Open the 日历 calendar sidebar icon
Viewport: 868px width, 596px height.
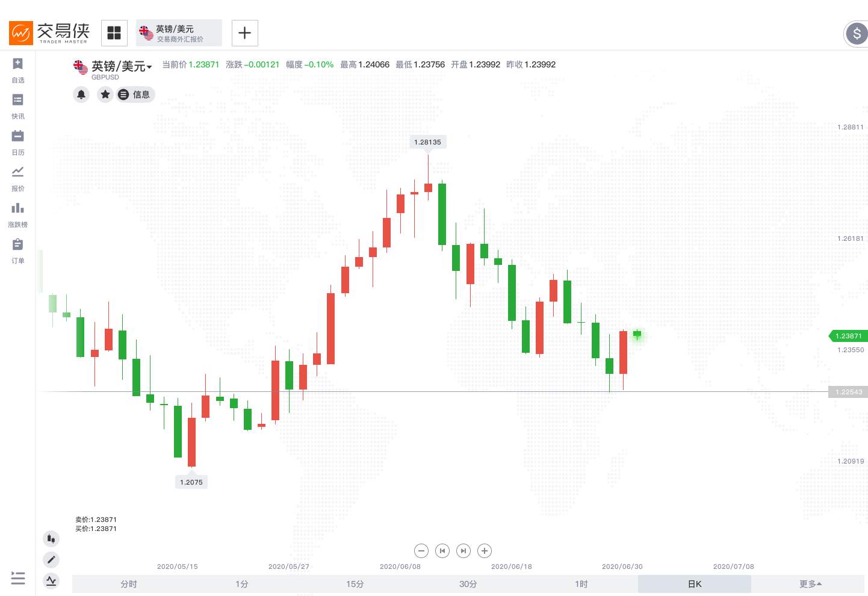pyautogui.click(x=18, y=137)
